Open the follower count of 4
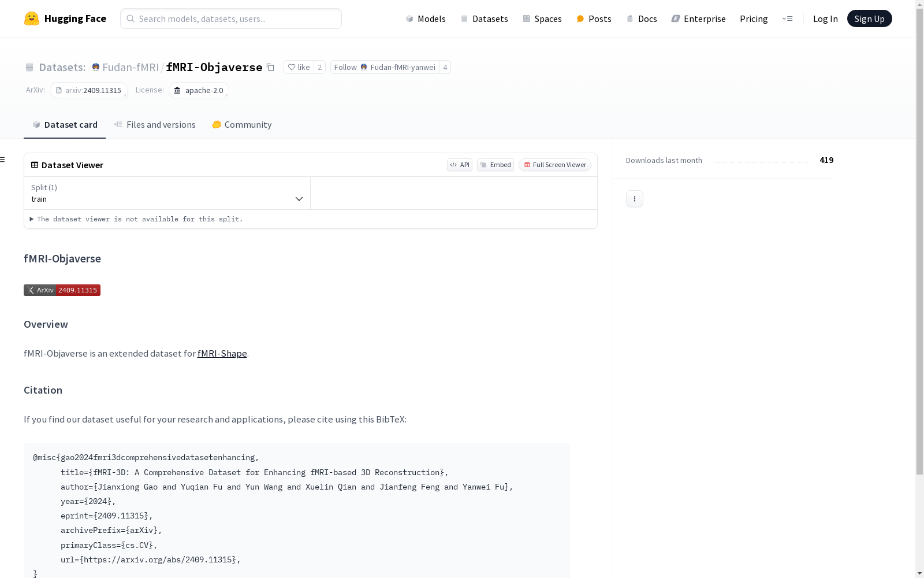924x578 pixels. point(445,67)
